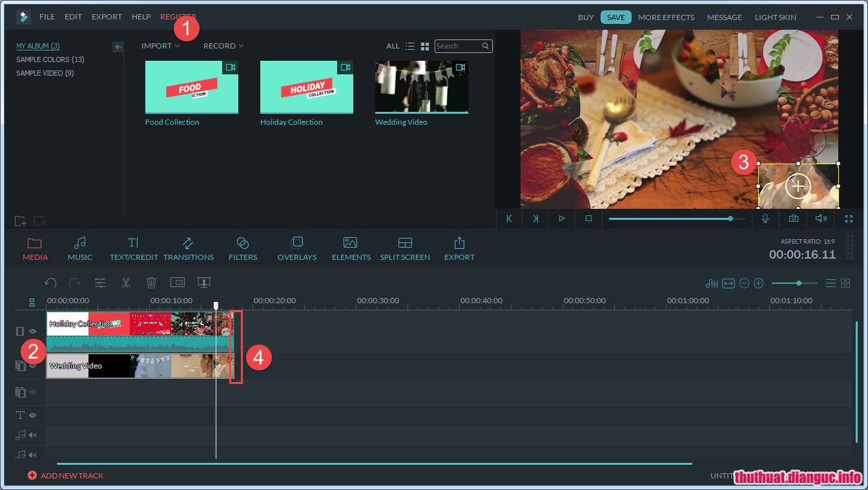The image size is (868, 490).
Task: Select Sample Colors (13) folder
Action: 50,59
